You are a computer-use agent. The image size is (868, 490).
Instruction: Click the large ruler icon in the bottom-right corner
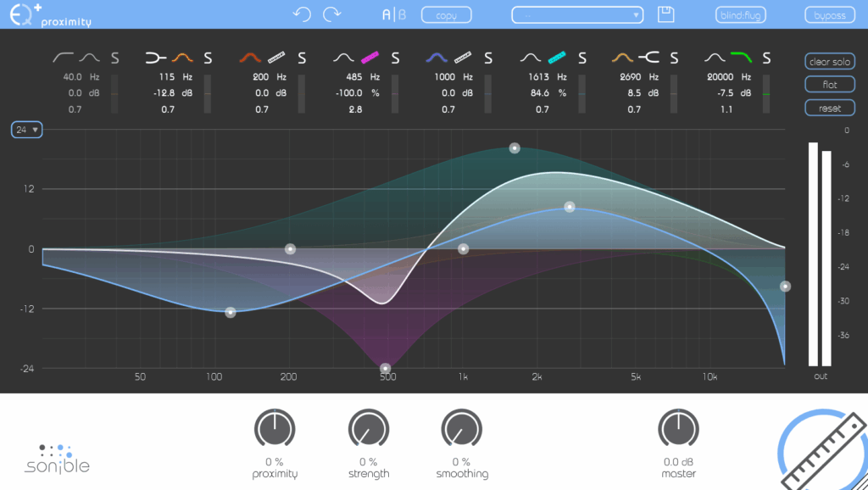[x=823, y=449]
